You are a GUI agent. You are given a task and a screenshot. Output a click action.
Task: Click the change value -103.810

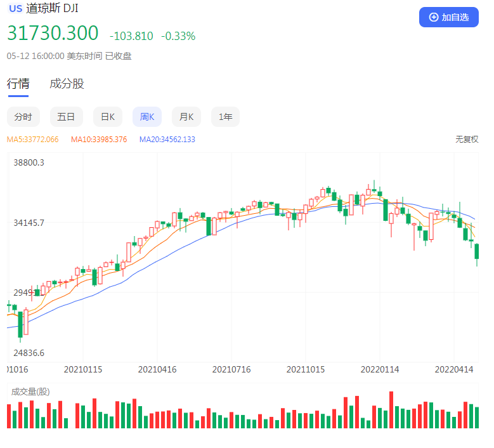(131, 36)
